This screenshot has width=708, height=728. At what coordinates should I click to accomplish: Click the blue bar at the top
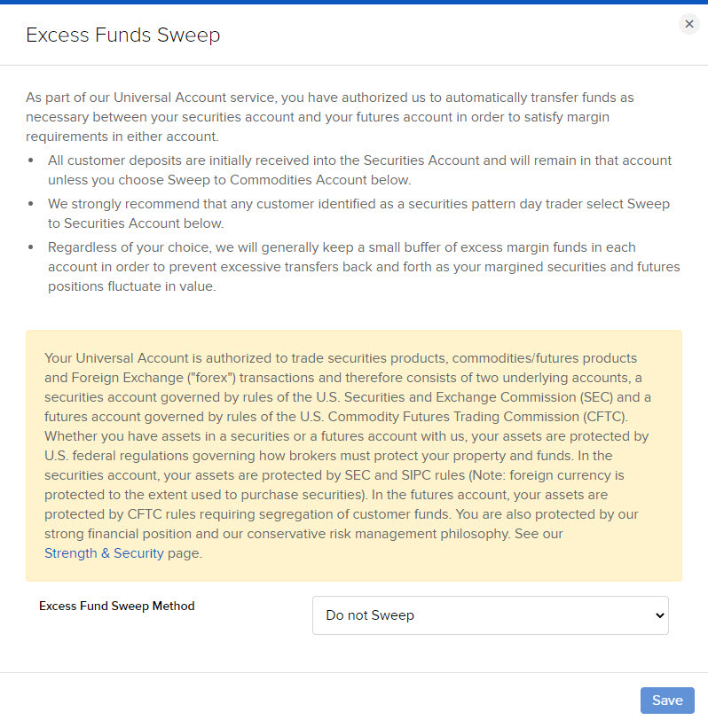click(354, 3)
